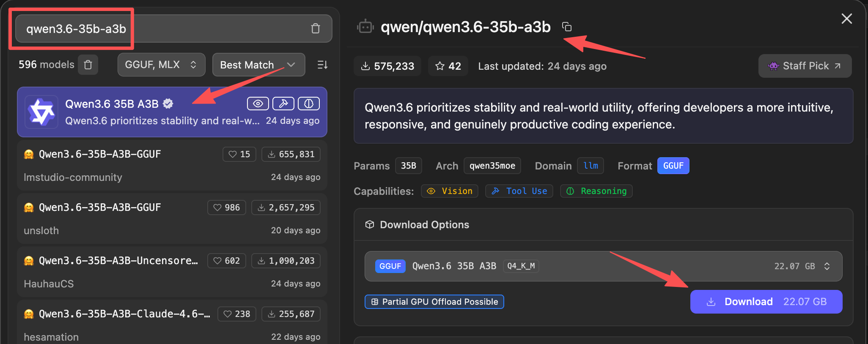This screenshot has height=344, width=868.
Task: Click the Download Options cube icon
Action: [370, 224]
